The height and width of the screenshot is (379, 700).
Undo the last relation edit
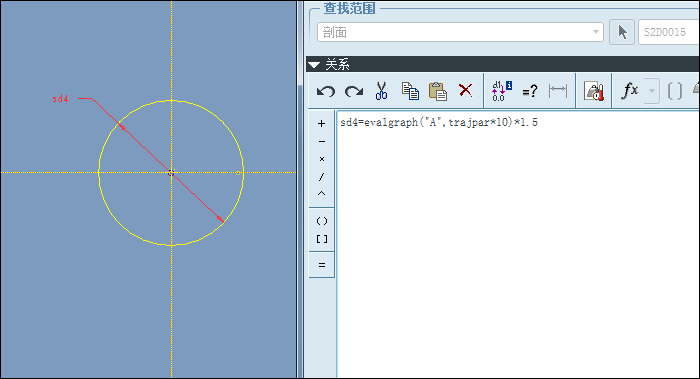(325, 92)
